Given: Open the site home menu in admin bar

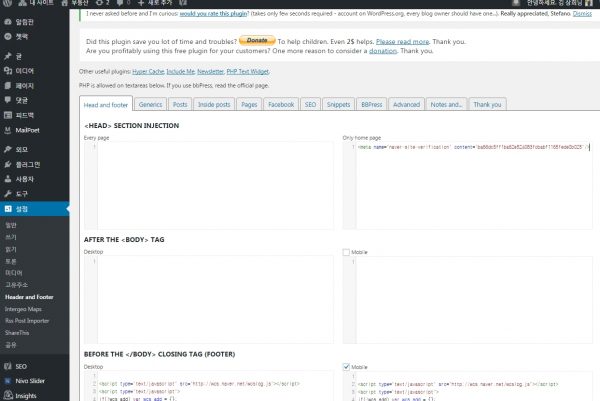Looking at the screenshot, I should pyautogui.click(x=74, y=3).
